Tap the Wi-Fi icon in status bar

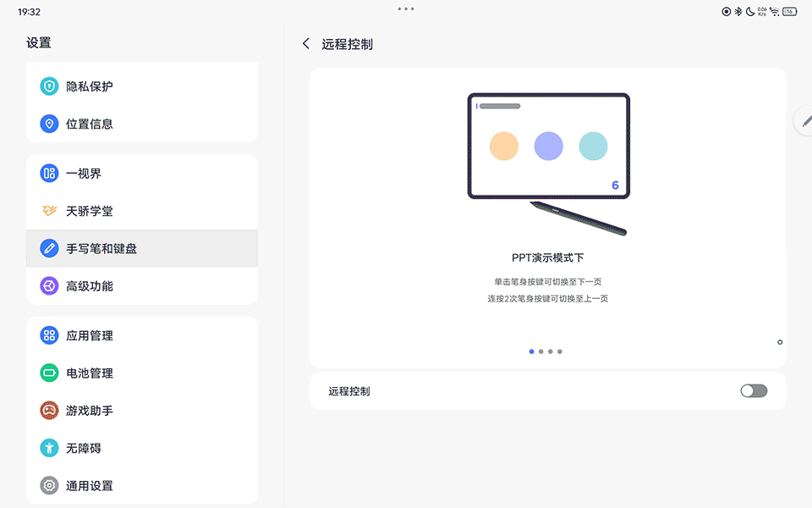pos(774,12)
